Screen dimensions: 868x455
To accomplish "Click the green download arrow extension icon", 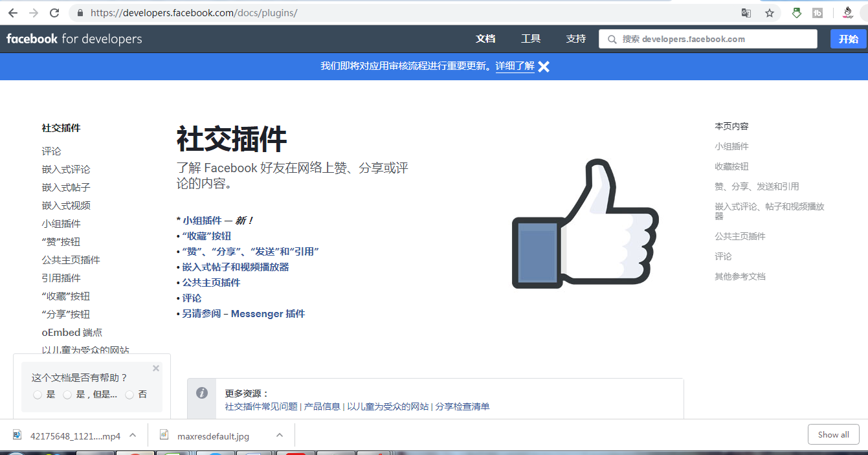I will [x=797, y=13].
